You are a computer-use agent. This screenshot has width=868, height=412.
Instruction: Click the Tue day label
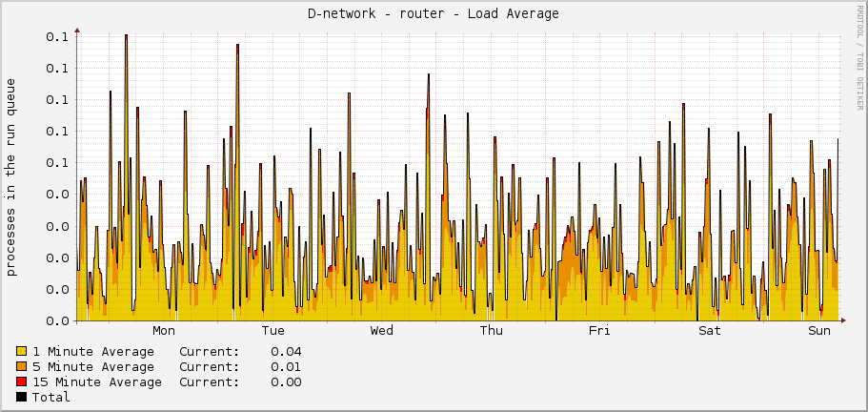[273, 331]
